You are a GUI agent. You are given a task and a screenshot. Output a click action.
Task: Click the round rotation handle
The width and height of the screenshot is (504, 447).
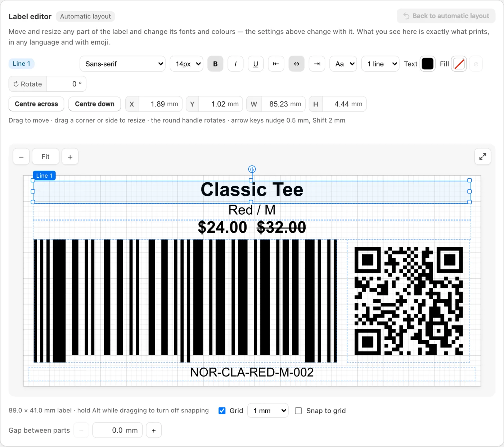(x=252, y=169)
